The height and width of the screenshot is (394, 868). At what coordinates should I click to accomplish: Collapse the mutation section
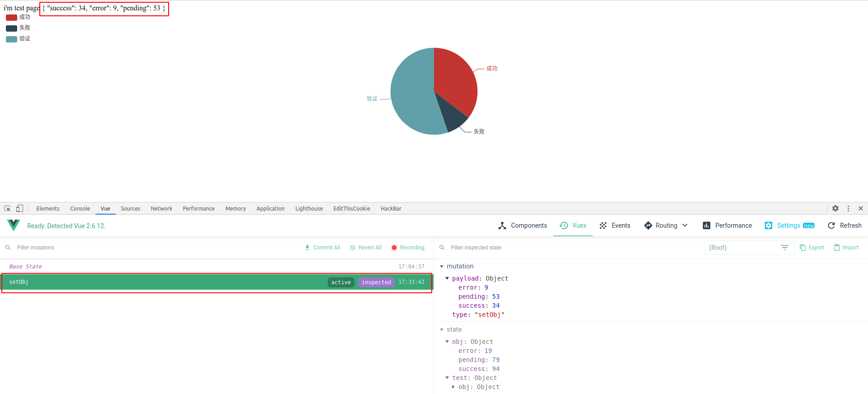(442, 267)
